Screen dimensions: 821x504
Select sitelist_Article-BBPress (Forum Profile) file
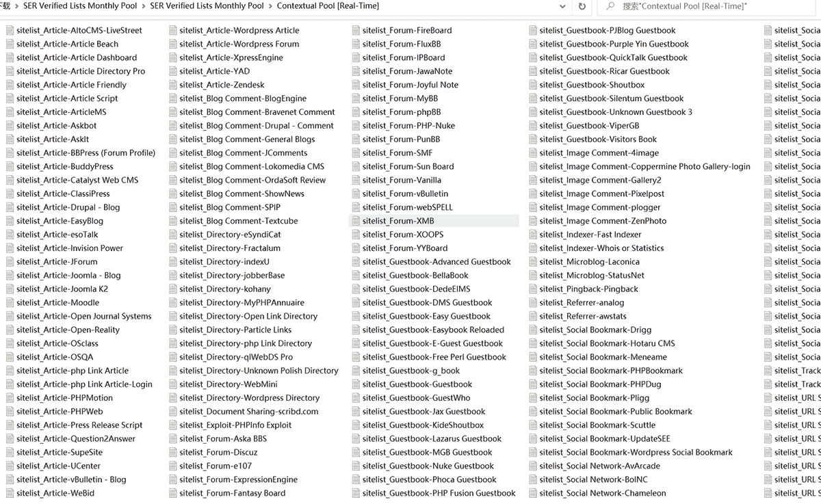click(x=86, y=152)
